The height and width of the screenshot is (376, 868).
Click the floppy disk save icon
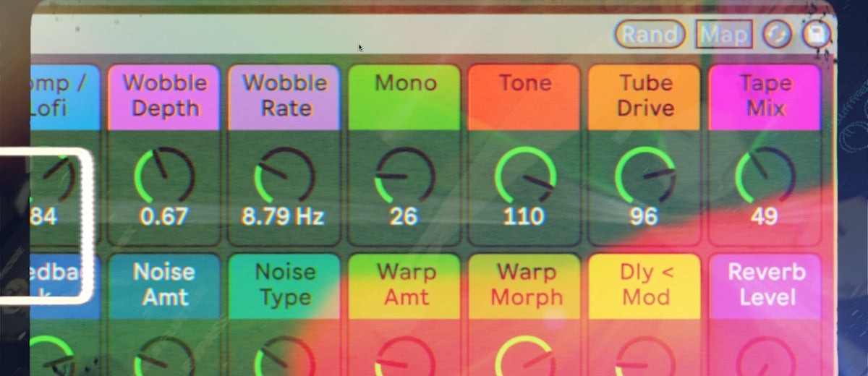click(817, 35)
